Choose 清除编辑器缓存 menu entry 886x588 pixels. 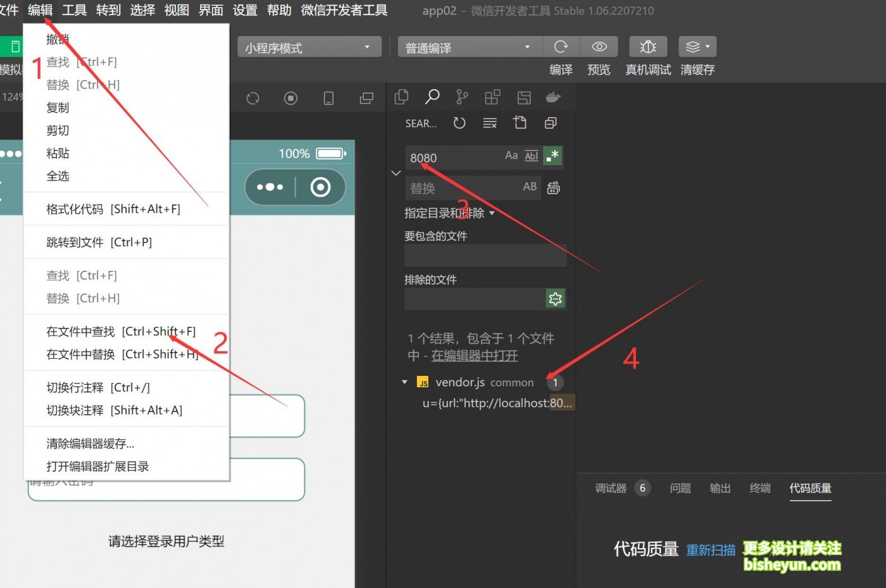[126, 444]
